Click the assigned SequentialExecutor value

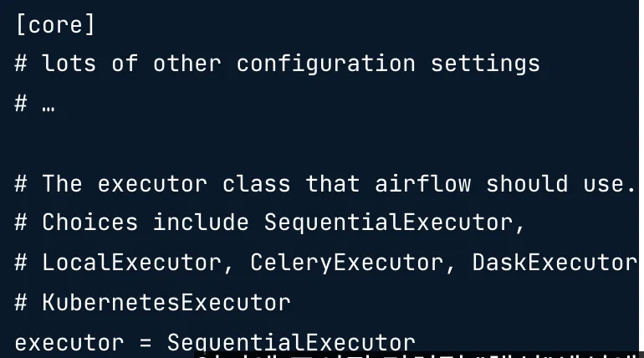pos(291,343)
